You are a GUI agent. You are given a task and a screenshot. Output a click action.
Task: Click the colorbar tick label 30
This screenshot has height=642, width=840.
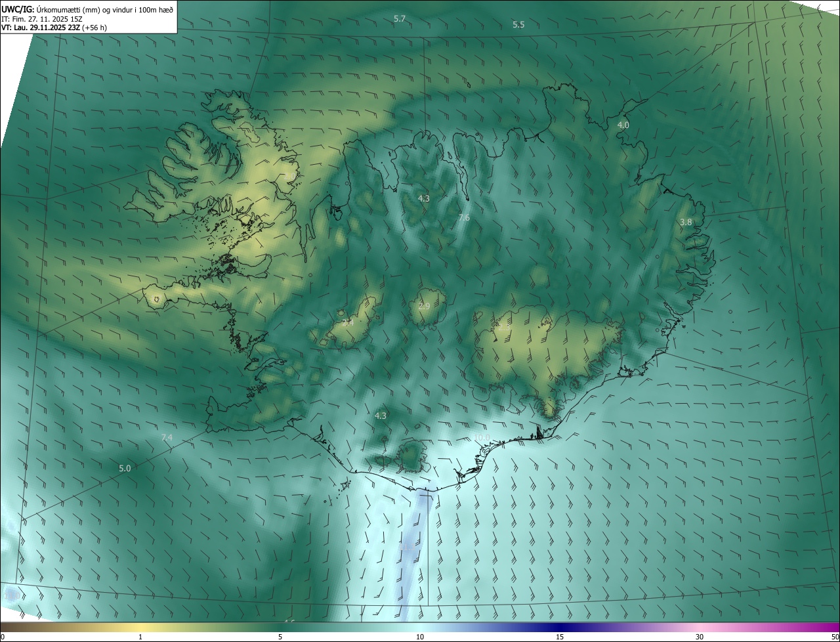tap(700, 637)
